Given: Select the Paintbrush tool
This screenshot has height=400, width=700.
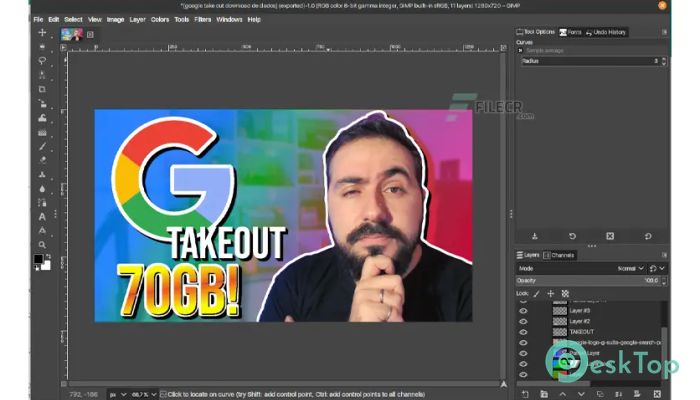Looking at the screenshot, I should pyautogui.click(x=42, y=146).
